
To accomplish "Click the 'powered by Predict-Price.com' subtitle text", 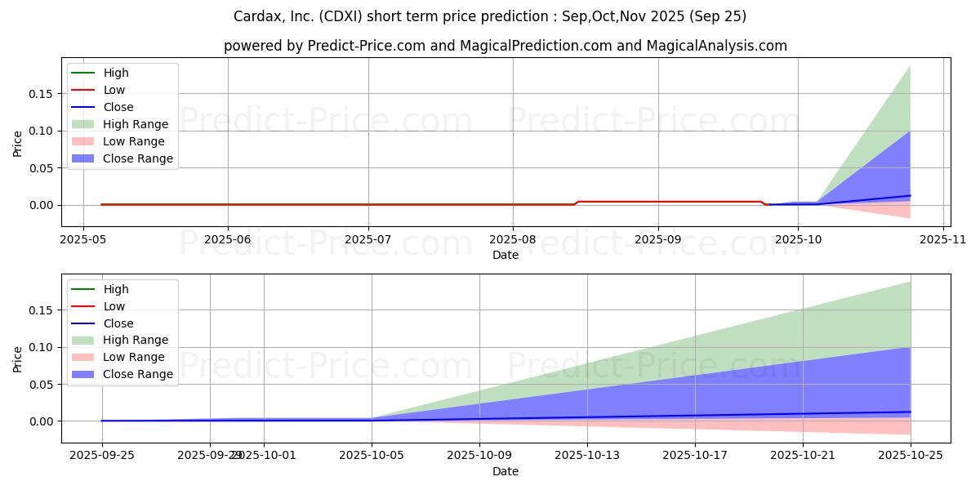I will (506, 47).
